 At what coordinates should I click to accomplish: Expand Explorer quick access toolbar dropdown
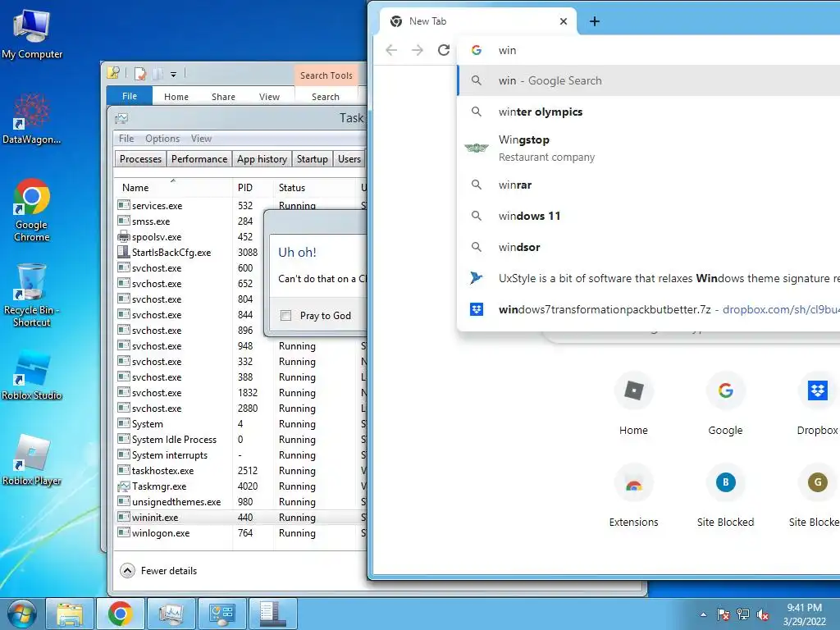pyautogui.click(x=174, y=75)
